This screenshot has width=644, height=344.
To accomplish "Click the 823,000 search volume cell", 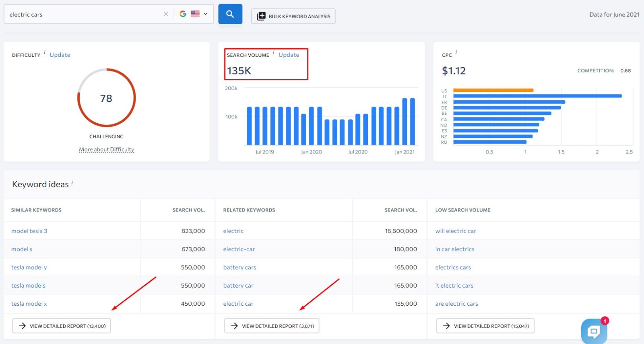I will [x=193, y=231].
